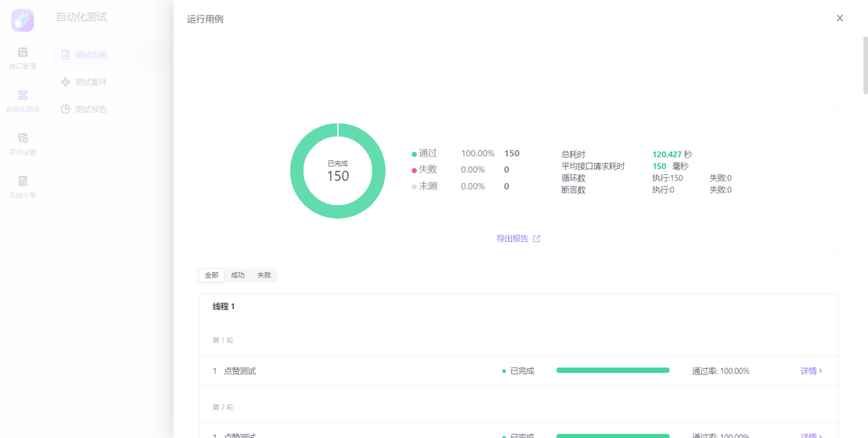Image resolution: width=868 pixels, height=438 pixels.
Task: Switch to the 全部 filter tab
Action: (212, 275)
